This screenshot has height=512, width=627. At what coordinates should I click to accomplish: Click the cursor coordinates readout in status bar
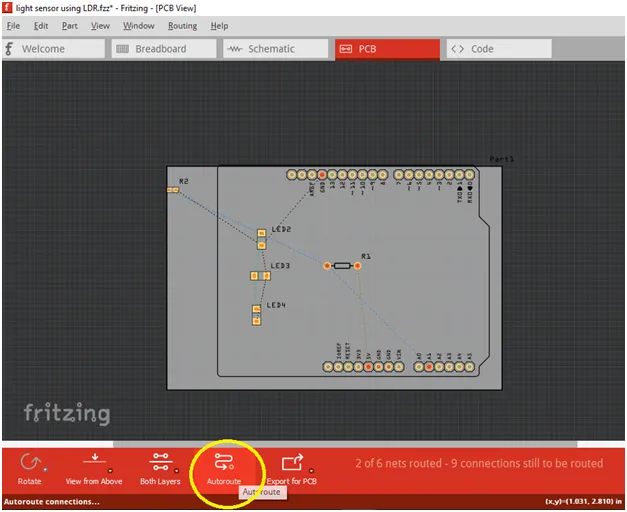(x=584, y=501)
